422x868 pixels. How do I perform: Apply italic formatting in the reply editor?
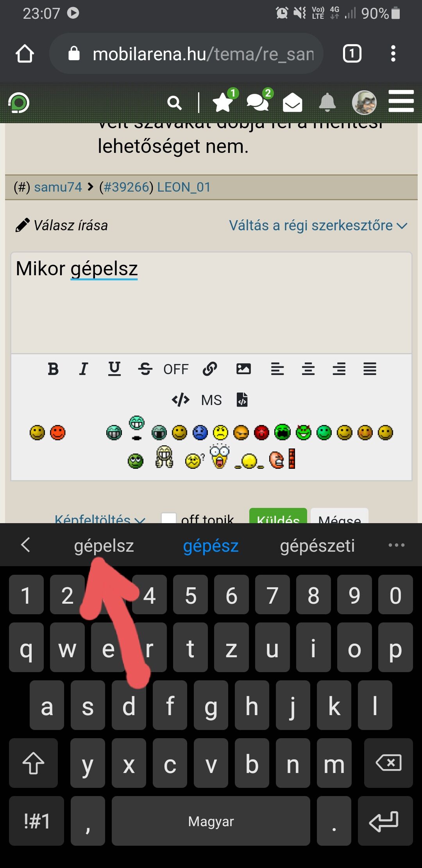(x=84, y=369)
